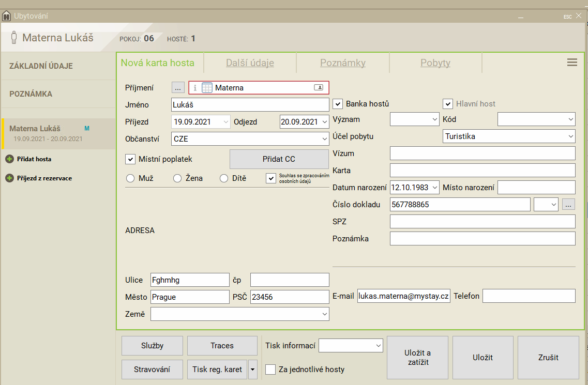588x385 pixels.
Task: Click the ellipsis button beside Číslo dokladu
Action: (x=568, y=205)
